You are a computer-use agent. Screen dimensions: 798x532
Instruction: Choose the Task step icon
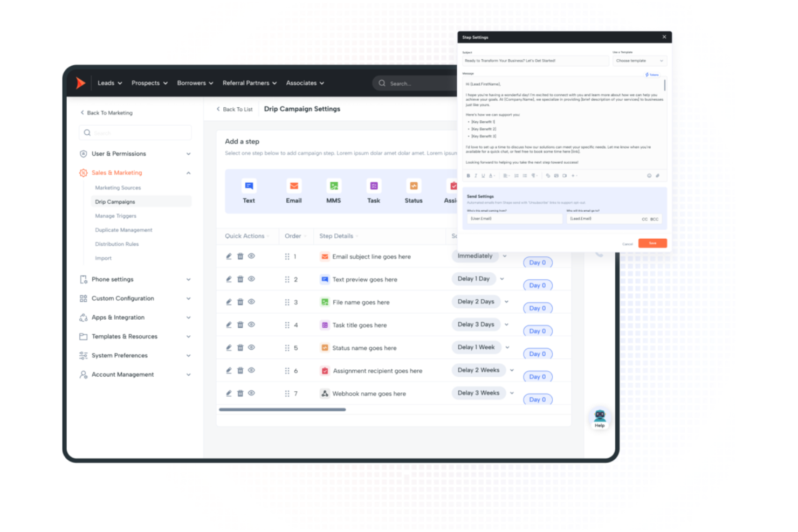(374, 186)
